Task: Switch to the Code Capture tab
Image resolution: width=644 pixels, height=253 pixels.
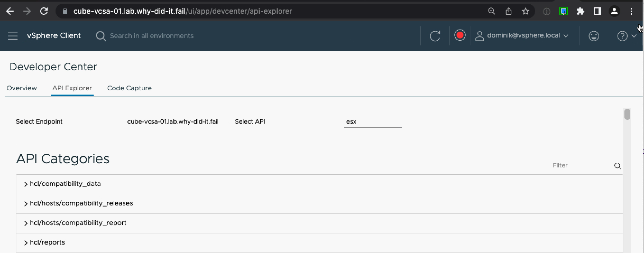Action: tap(129, 88)
